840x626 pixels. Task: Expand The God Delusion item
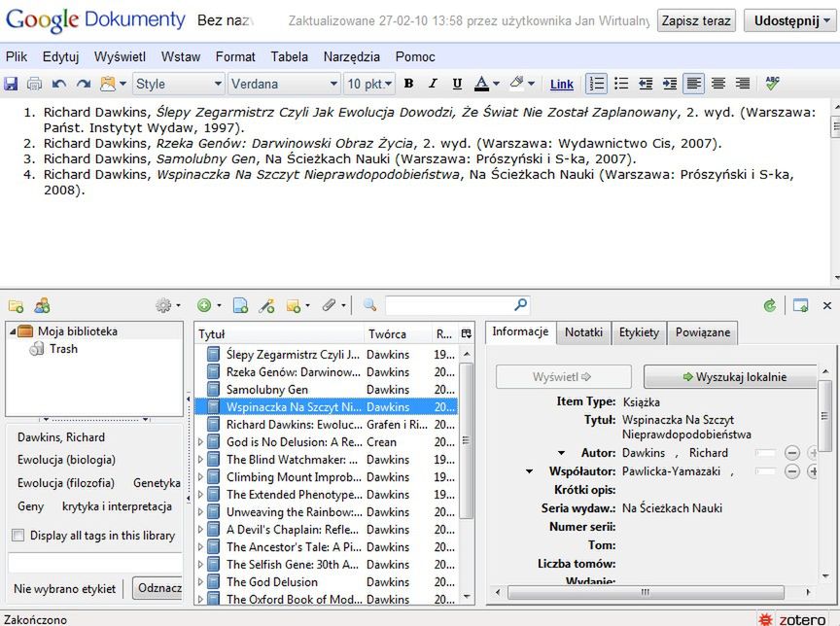pyautogui.click(x=200, y=582)
